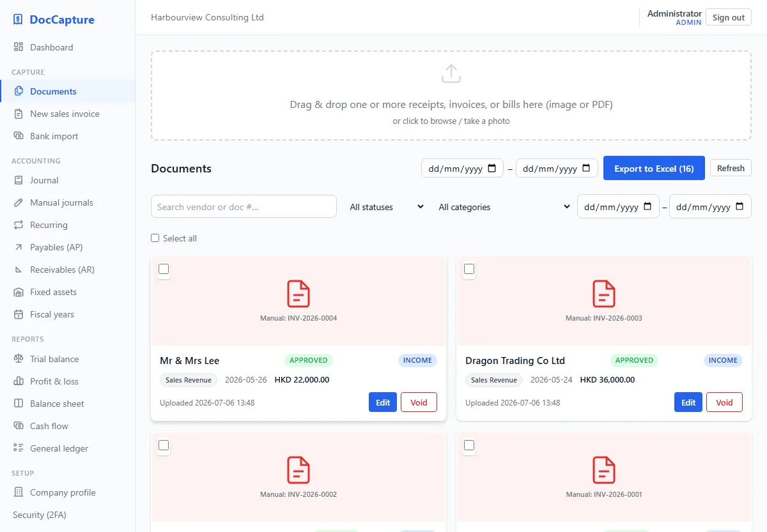Click the Manual journals pencil icon

pos(19,202)
